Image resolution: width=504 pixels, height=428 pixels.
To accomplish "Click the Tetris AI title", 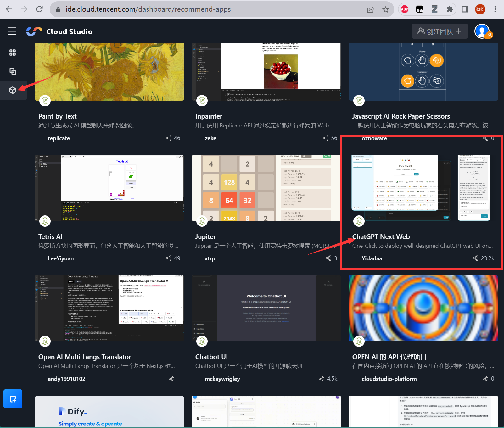I will pyautogui.click(x=50, y=237).
